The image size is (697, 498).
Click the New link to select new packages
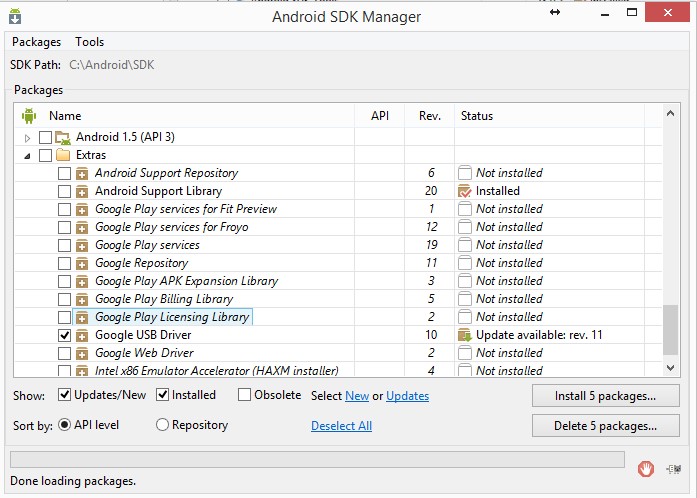coord(357,396)
